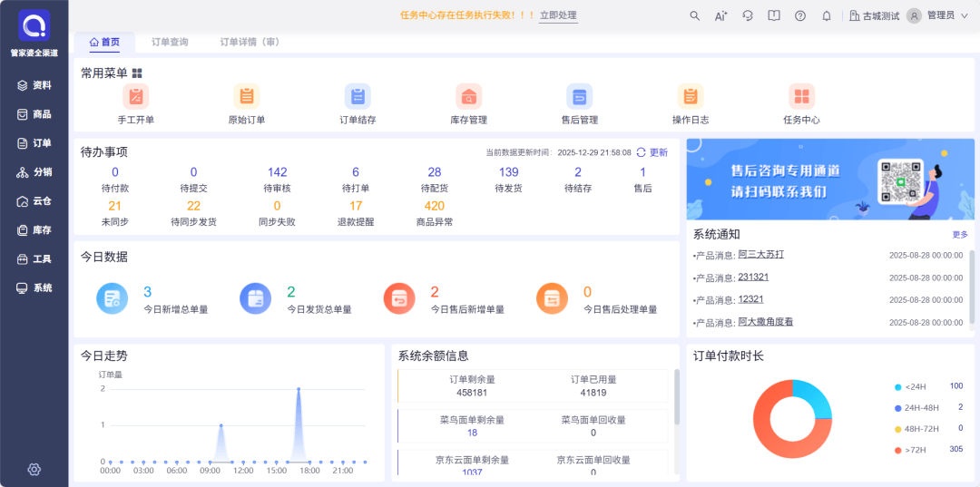Click 更新 to refresh pending items
Viewport: 980px width, 487px height.
(652, 152)
